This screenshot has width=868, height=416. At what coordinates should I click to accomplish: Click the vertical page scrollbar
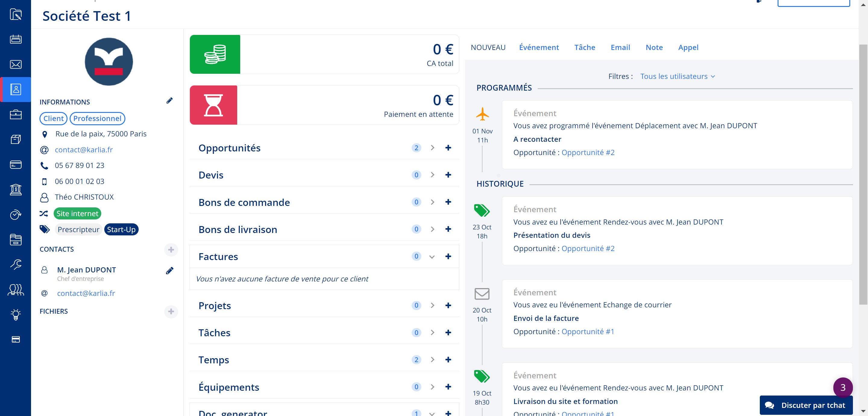coord(863,175)
